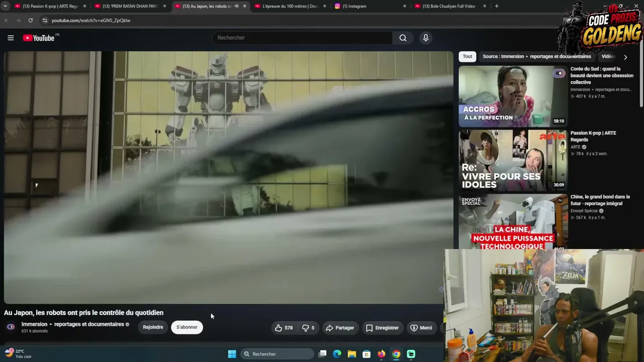Viewport: 644px width, 362px height.
Task: Click the video title 'Au Japon, les robots'
Action: (84, 313)
